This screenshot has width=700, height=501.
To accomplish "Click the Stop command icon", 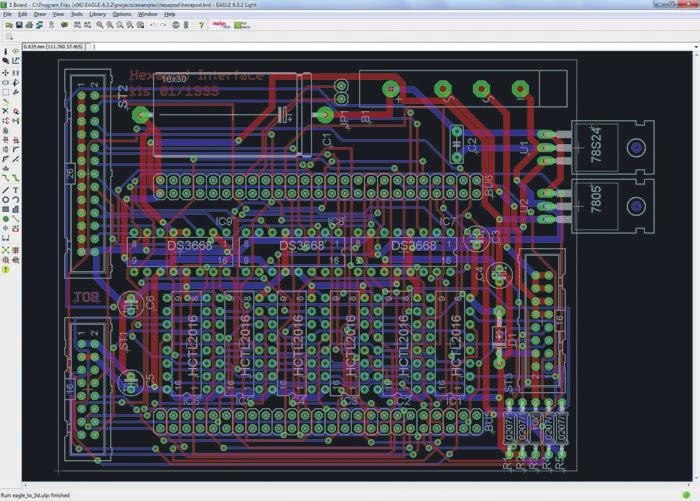I will pos(175,25).
